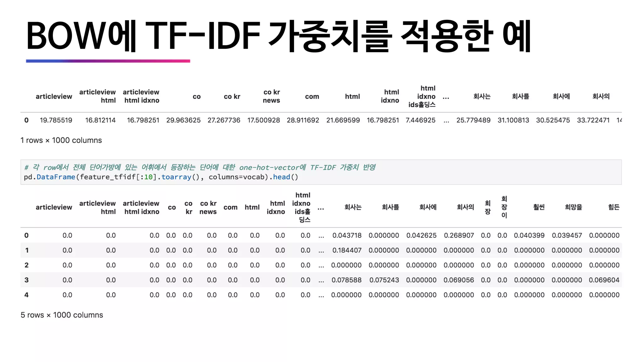644x362 pixels.
Task: Select the value 30.525475 under 회사에
Action: (x=553, y=120)
